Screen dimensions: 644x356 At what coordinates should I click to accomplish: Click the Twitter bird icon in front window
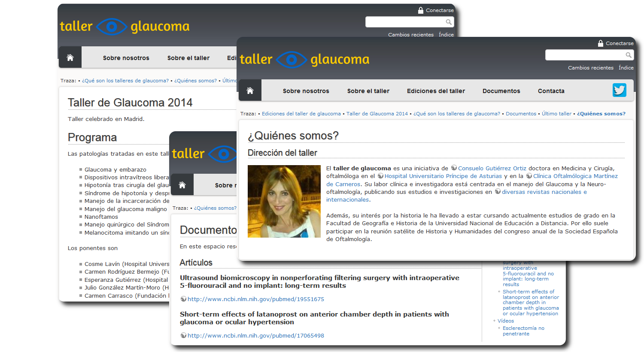[619, 90]
